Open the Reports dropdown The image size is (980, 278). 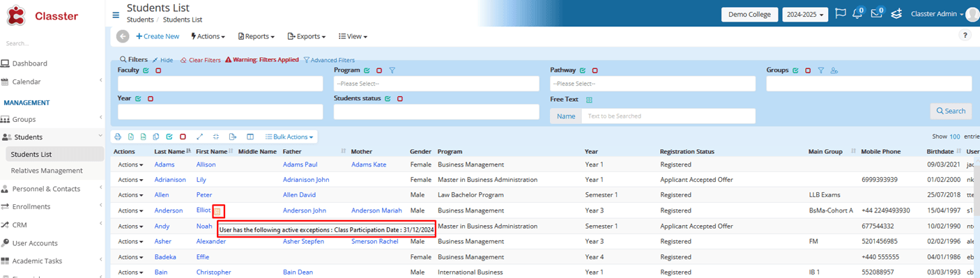click(x=257, y=36)
